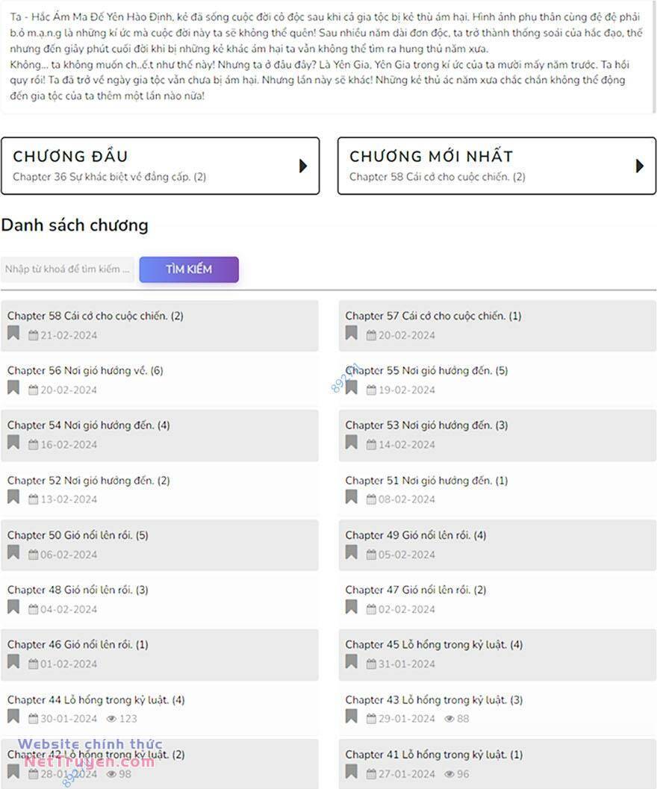Click the eye views icon for Chapter 43
Viewport: 672px width, 789px height.
pos(449,719)
